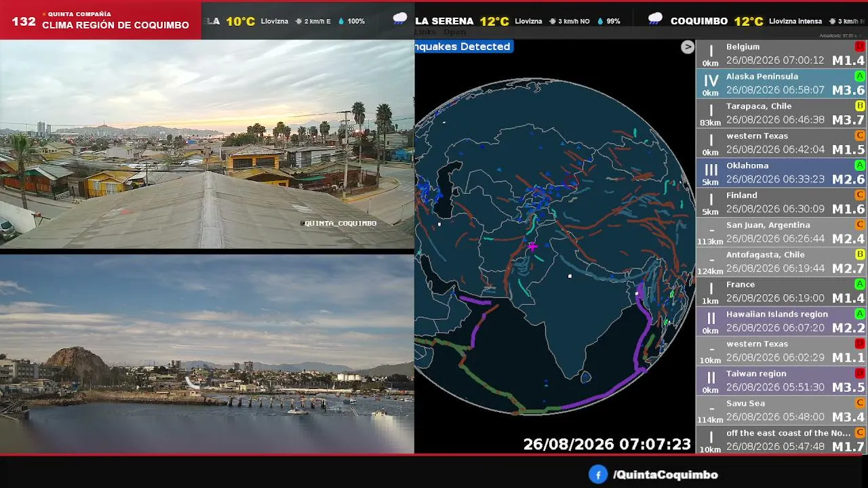868x488 pixels.
Task: Select the Antofagasta, Chile entry
Action: [782, 262]
